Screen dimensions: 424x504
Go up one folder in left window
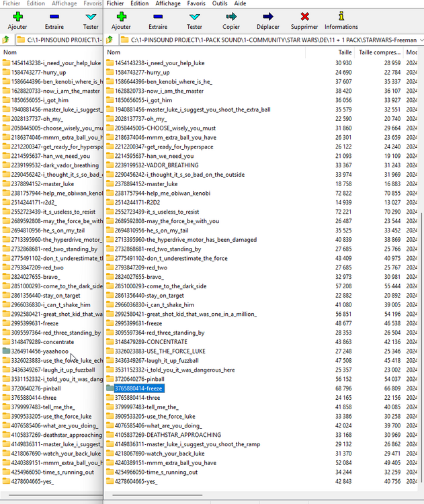coord(5,40)
